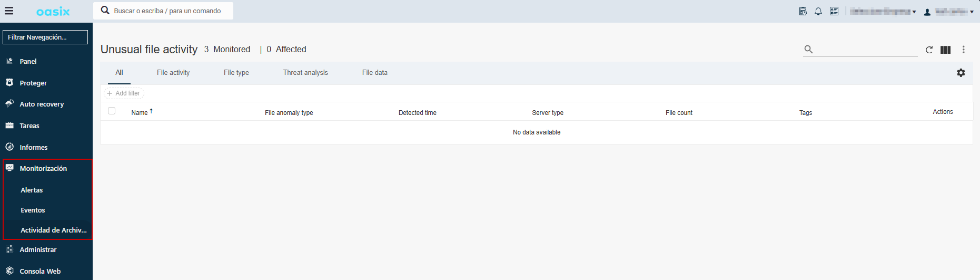Screen dimensions: 980x280
Task: Open Alertas in the sidebar
Action: tap(32, 190)
